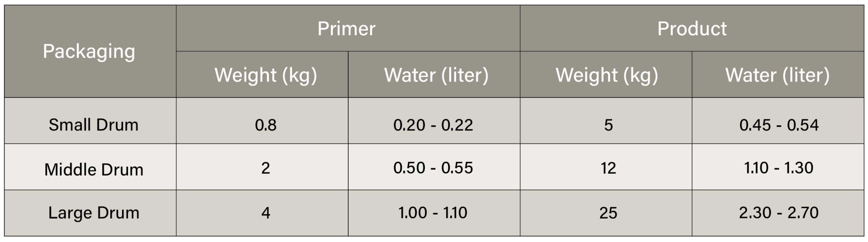Screen dimensions: 868x242
Task: Click Weight (kg) header under Product
Action: (x=606, y=75)
